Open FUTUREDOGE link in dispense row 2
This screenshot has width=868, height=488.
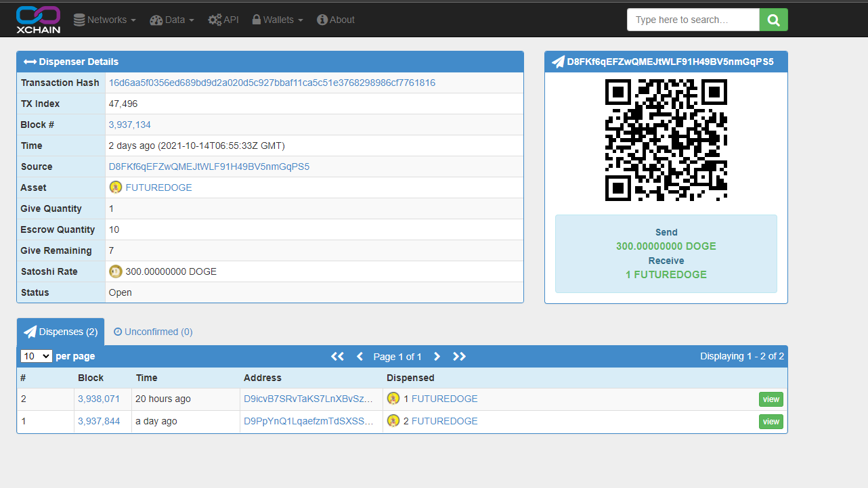point(445,399)
